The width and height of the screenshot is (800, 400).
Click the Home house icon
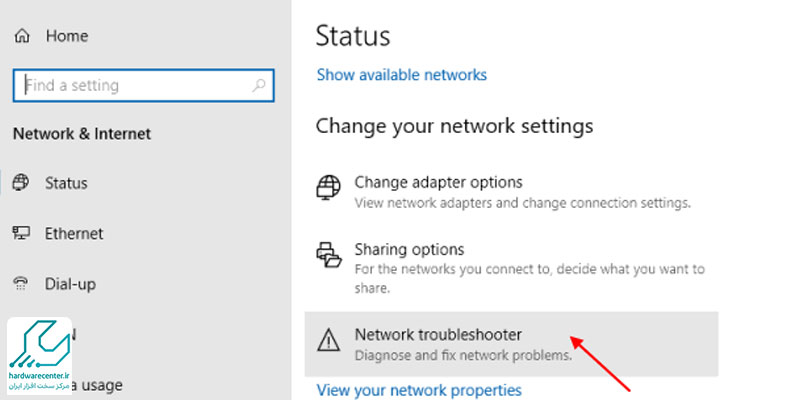coord(22,36)
